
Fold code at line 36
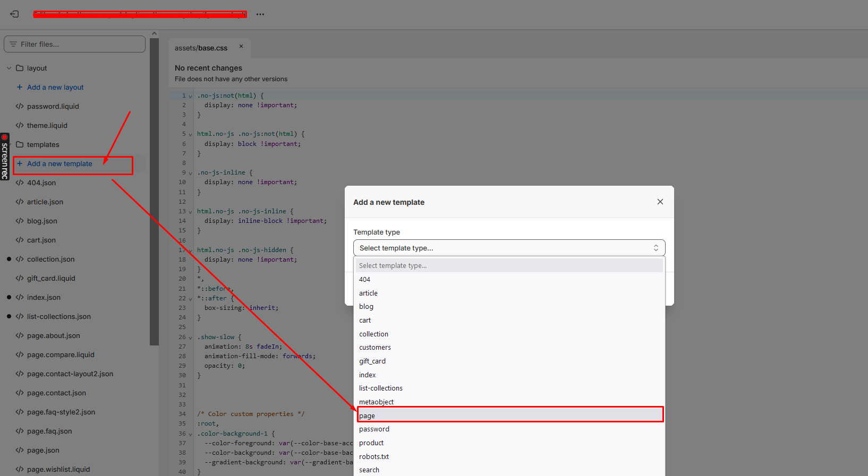190,434
